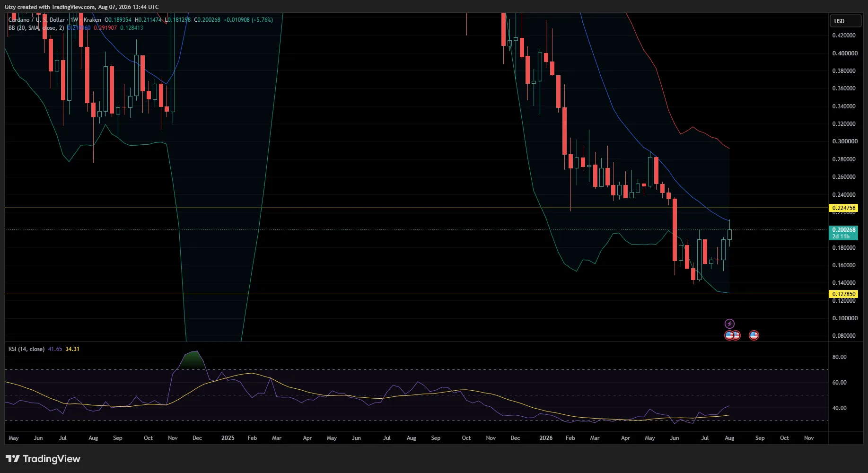Click the 0.180000 price axis label
Screen dimensions: 868x473
pyautogui.click(x=844, y=248)
